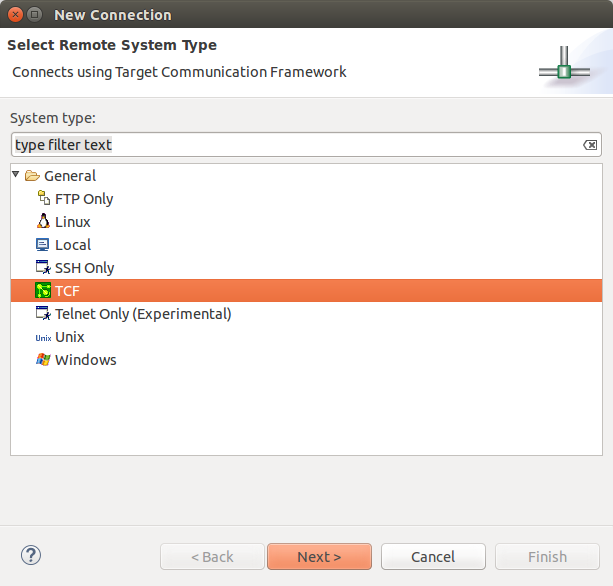Close the New Connection dialog
Image resolution: width=613 pixels, height=586 pixels.
coord(14,15)
